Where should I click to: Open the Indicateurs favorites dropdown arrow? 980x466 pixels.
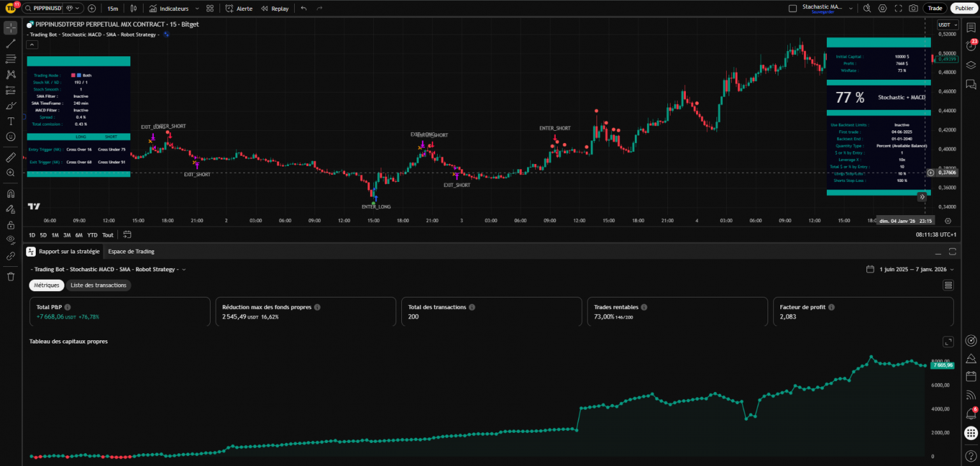click(x=197, y=9)
